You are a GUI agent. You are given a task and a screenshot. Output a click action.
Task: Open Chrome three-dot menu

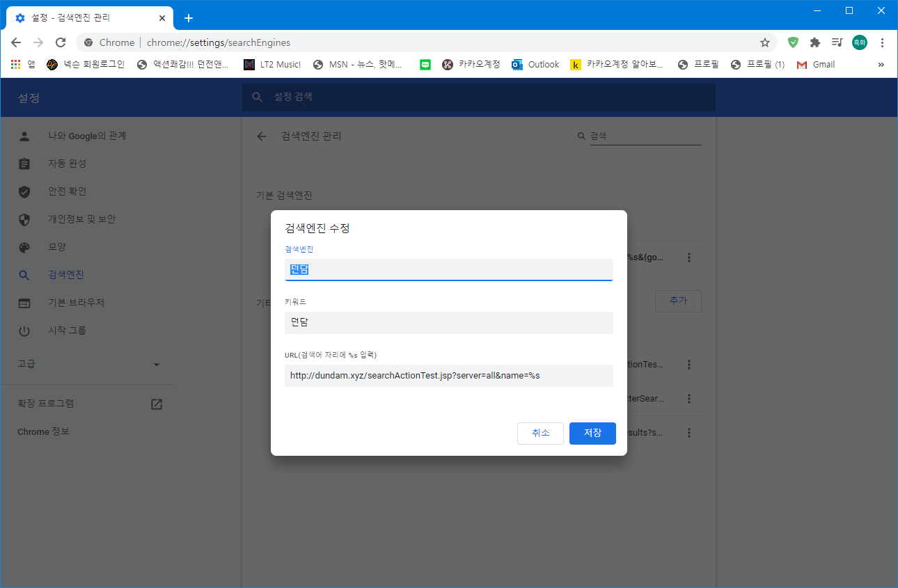tap(882, 42)
